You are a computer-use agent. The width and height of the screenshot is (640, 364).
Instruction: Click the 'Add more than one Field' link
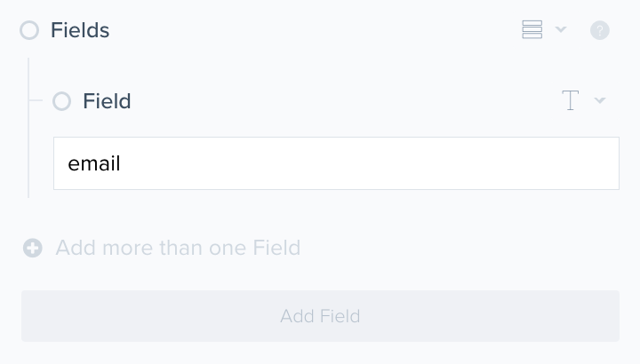(x=178, y=248)
